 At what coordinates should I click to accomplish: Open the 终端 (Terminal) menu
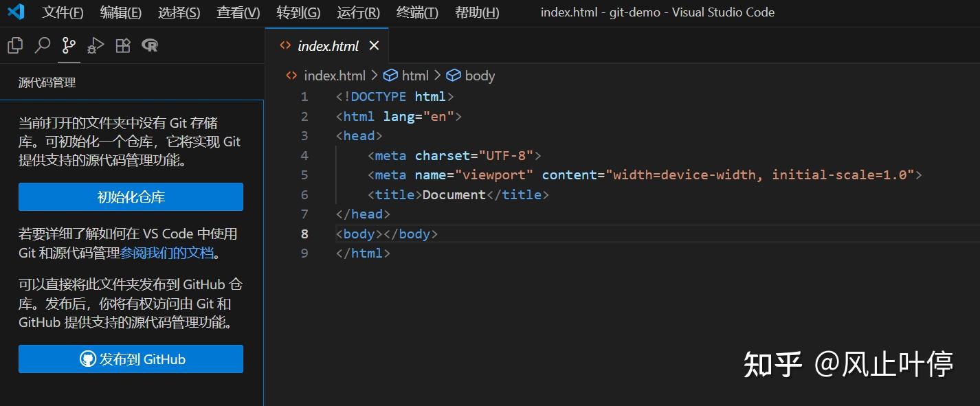(x=416, y=12)
